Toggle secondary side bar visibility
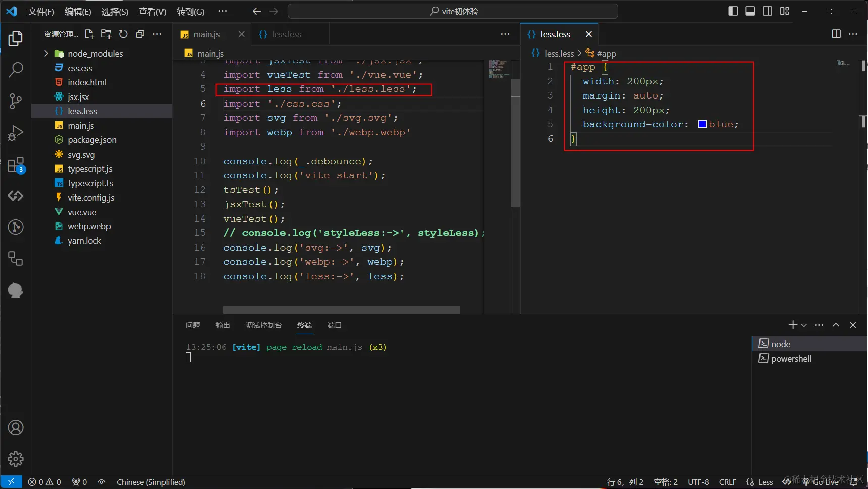Viewport: 868px width, 489px height. click(767, 11)
